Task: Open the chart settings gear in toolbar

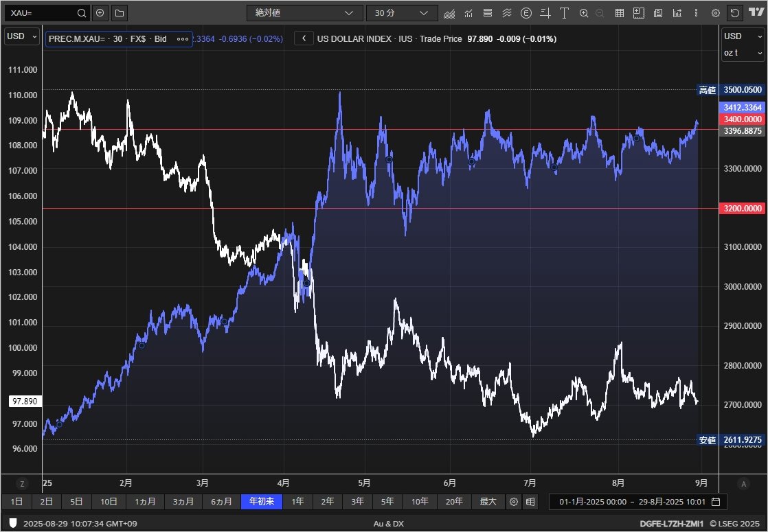Action: [716, 13]
